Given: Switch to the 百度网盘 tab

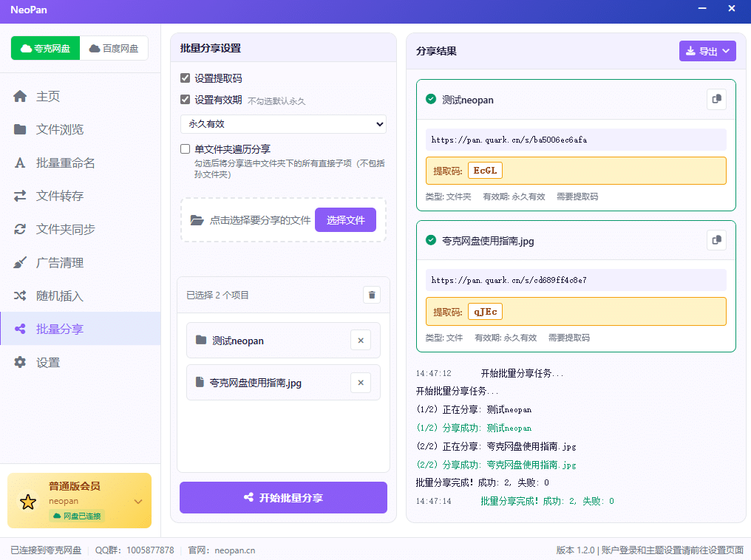Looking at the screenshot, I should tap(114, 48).
